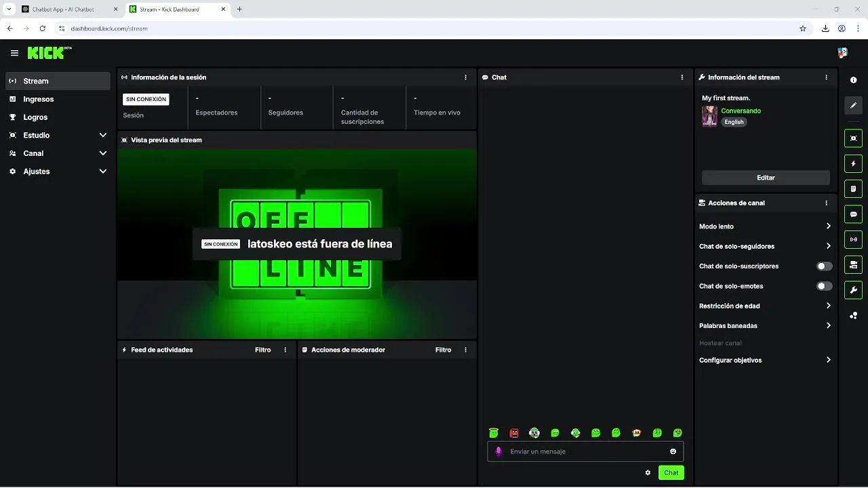
Task: Expand the Estudio sidebar section
Action: pos(58,135)
